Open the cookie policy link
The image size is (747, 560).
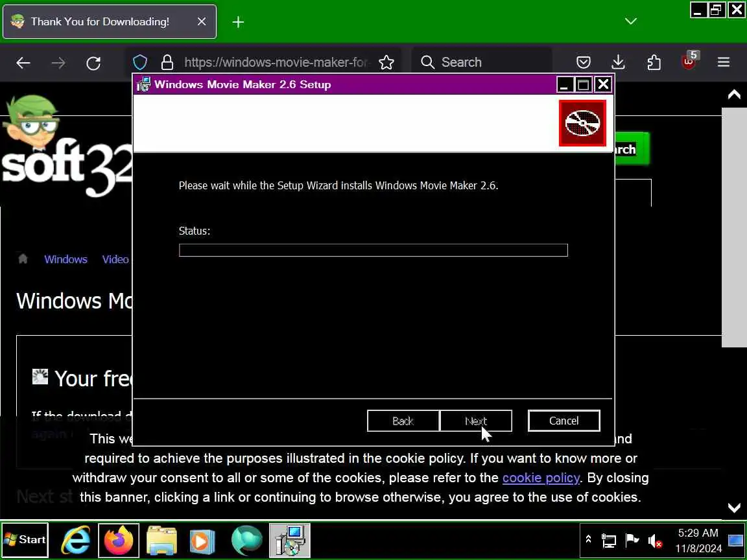tap(541, 478)
